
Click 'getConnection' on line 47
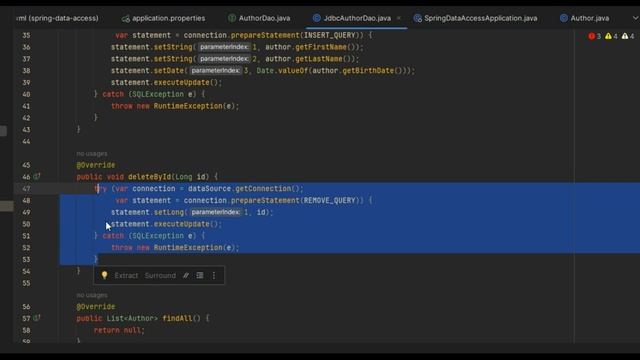click(x=263, y=189)
